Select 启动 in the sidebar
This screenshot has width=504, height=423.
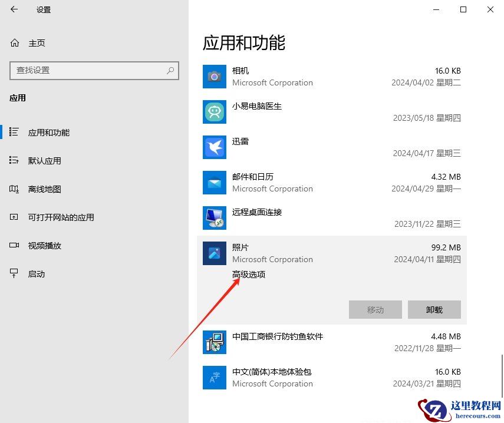[35, 273]
